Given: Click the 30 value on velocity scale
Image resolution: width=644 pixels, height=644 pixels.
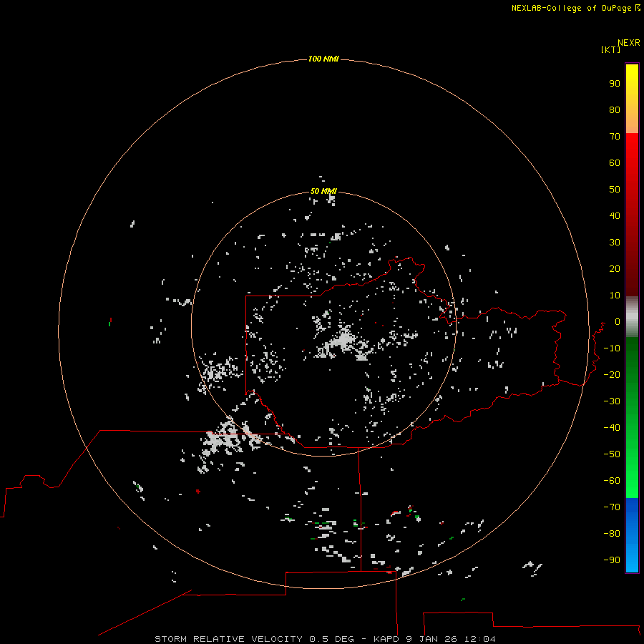Looking at the screenshot, I should pyautogui.click(x=615, y=243).
